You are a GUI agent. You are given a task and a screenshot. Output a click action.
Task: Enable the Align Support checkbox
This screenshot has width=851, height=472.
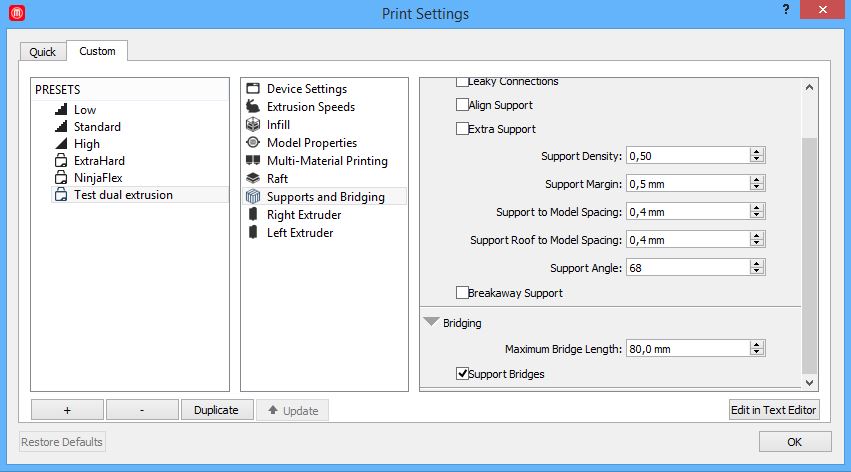(x=462, y=105)
